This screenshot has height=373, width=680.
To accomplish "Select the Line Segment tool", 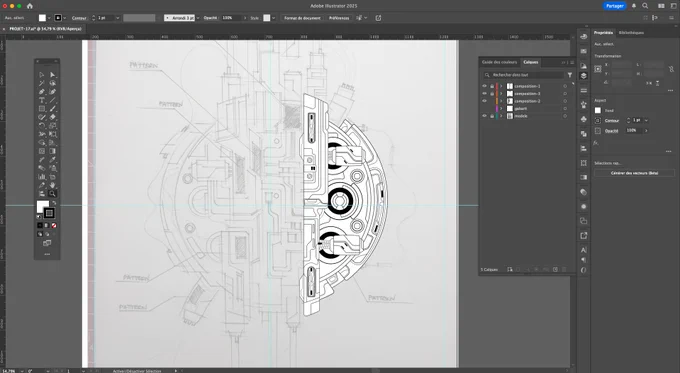I will (x=52, y=100).
